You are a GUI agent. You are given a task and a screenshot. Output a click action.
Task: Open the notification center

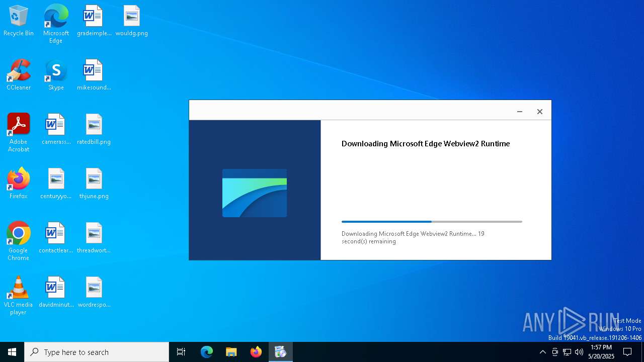tap(627, 352)
